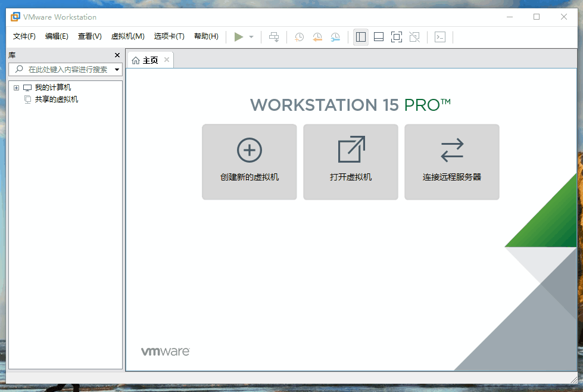The height and width of the screenshot is (392, 583).
Task: Click the revert to snapshot icon
Action: (317, 37)
